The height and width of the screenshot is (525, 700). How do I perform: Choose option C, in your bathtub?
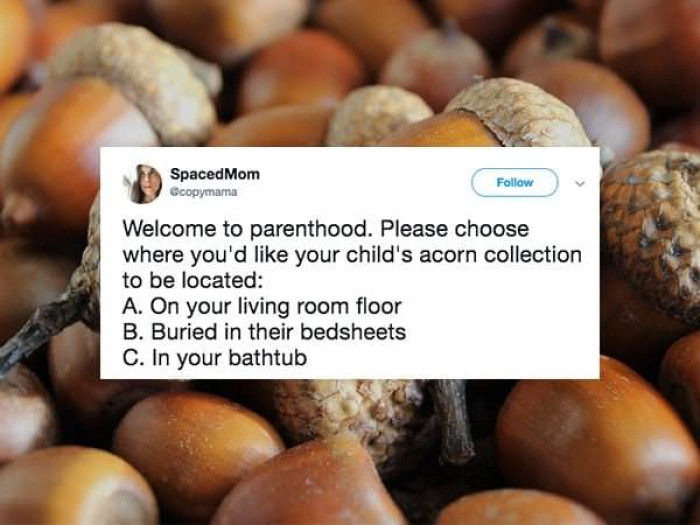[x=215, y=358]
